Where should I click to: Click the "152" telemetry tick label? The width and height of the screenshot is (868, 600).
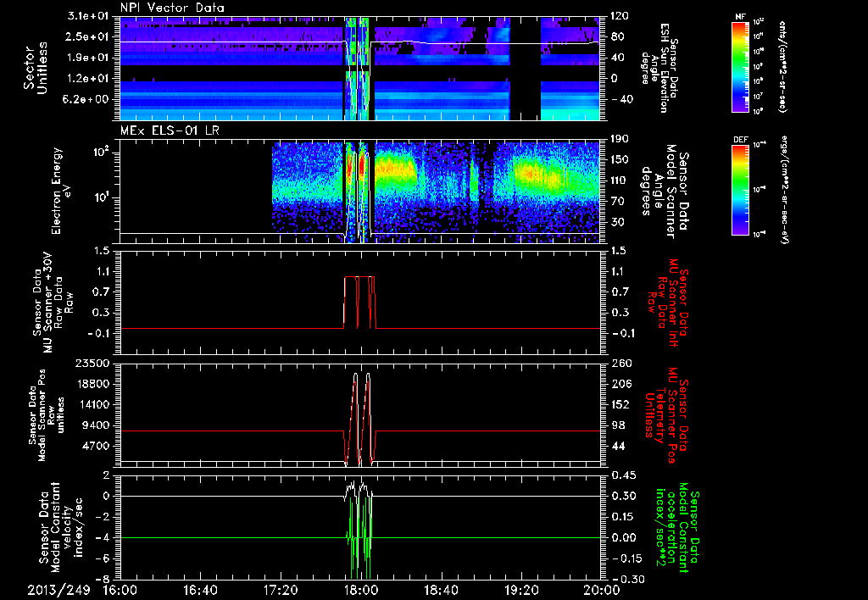(620, 404)
